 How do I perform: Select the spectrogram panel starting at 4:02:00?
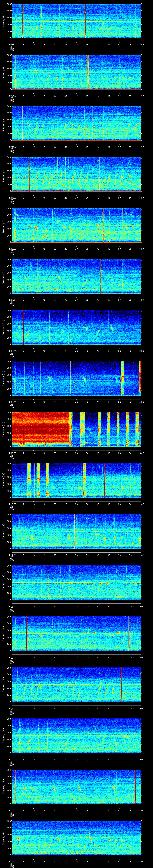(x=77, y=72)
